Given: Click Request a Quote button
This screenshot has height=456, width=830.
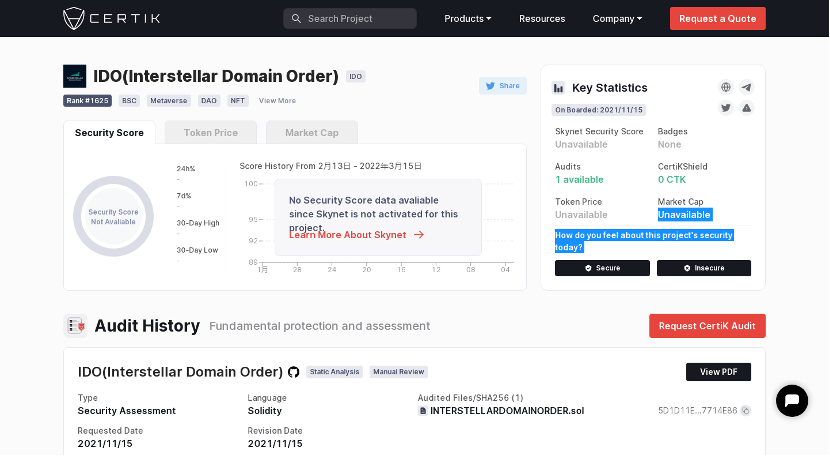Looking at the screenshot, I should pos(718,19).
